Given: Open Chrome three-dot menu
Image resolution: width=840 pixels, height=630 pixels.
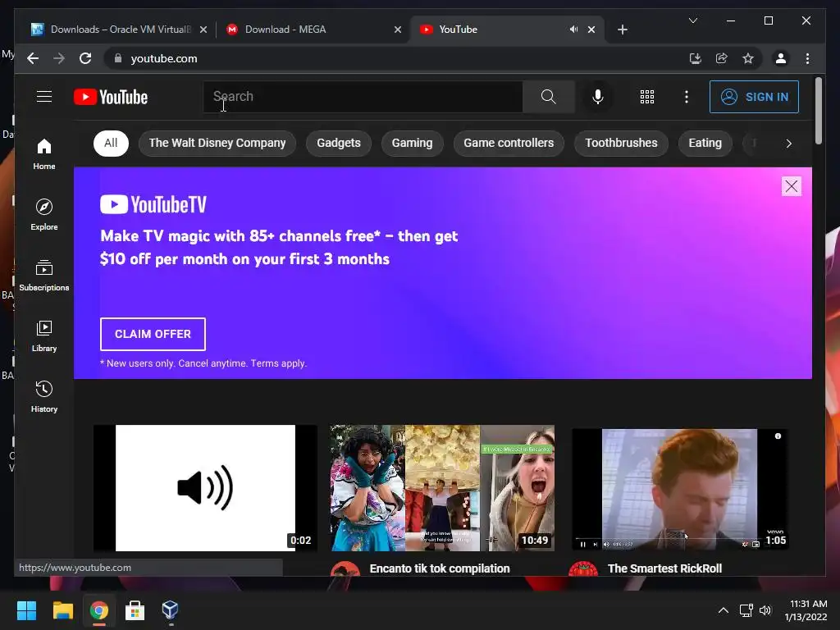Looking at the screenshot, I should pyautogui.click(x=807, y=58).
